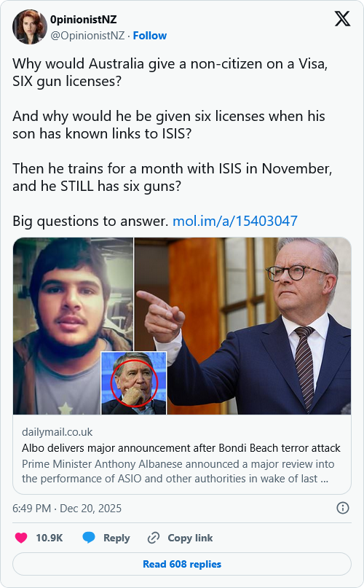Click the article description about ASIO review
Image resolution: width=364 pixels, height=588 pixels.
pos(178,471)
